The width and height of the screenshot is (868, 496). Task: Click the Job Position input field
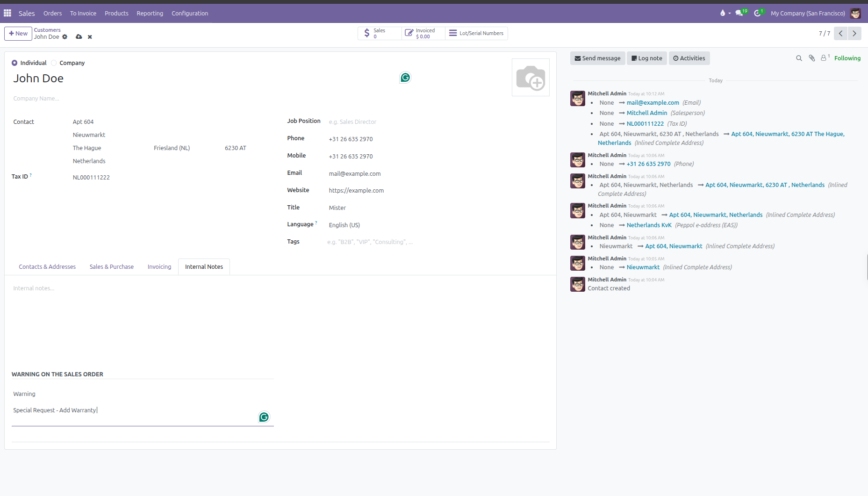[x=438, y=122]
